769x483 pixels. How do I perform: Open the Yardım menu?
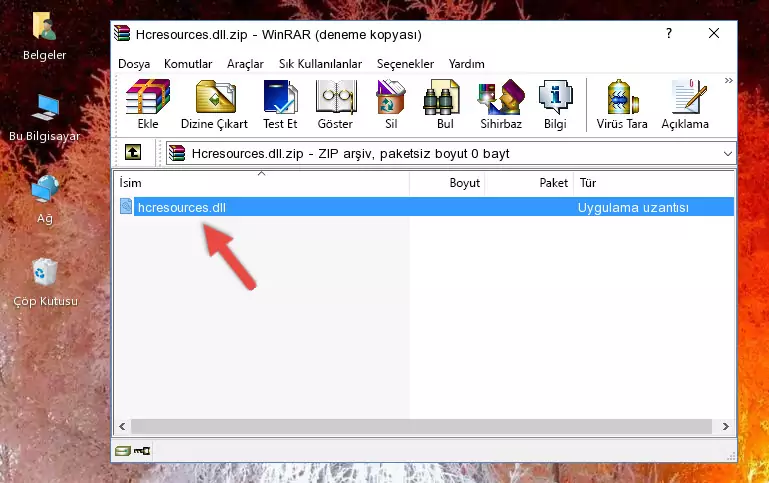(x=466, y=64)
